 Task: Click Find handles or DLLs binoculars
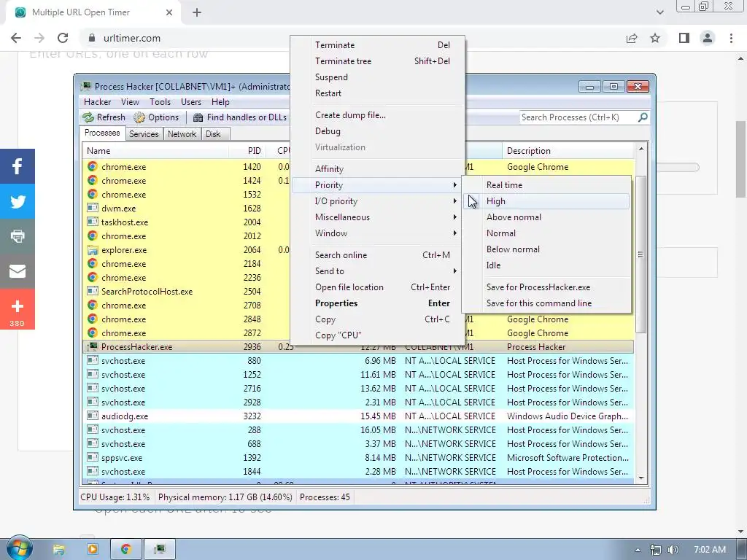(x=198, y=117)
